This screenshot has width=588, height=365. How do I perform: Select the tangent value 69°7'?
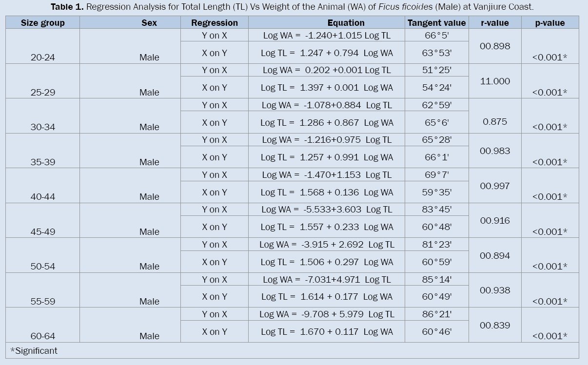tap(436, 175)
